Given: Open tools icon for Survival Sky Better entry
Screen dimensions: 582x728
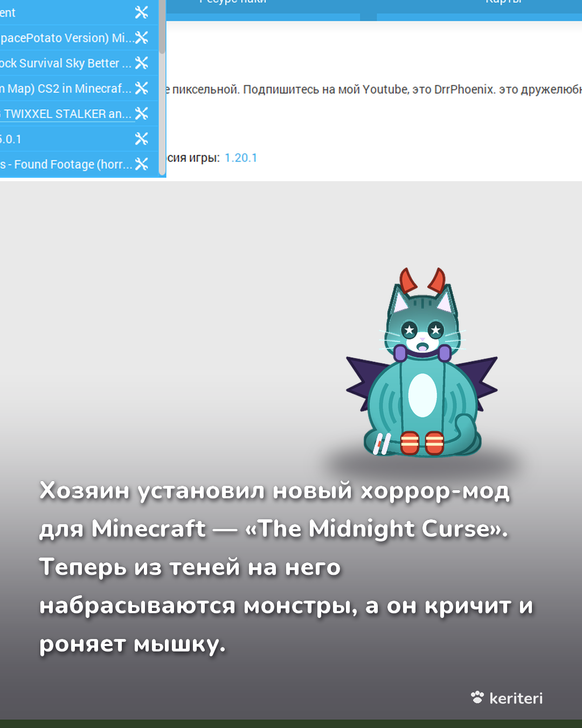Looking at the screenshot, I should (142, 63).
